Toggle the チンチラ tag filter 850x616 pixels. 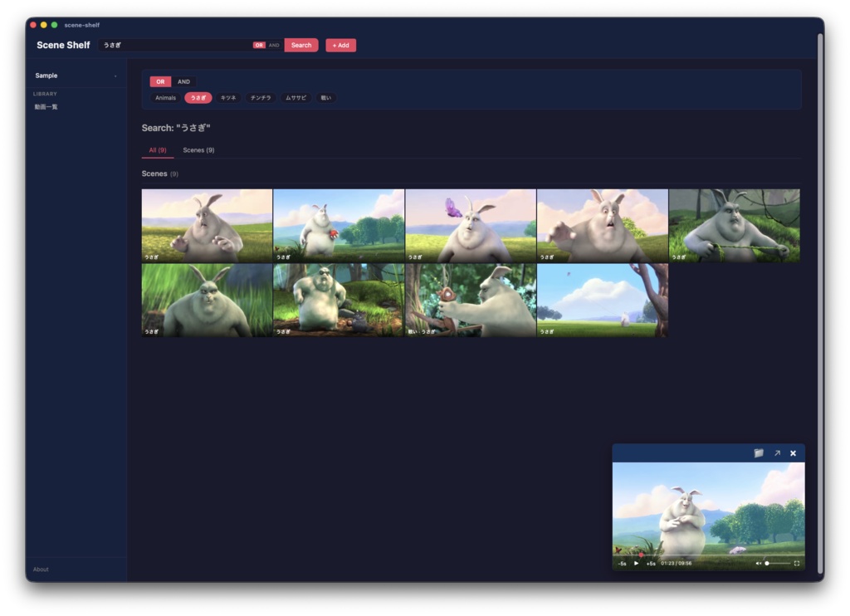point(260,98)
